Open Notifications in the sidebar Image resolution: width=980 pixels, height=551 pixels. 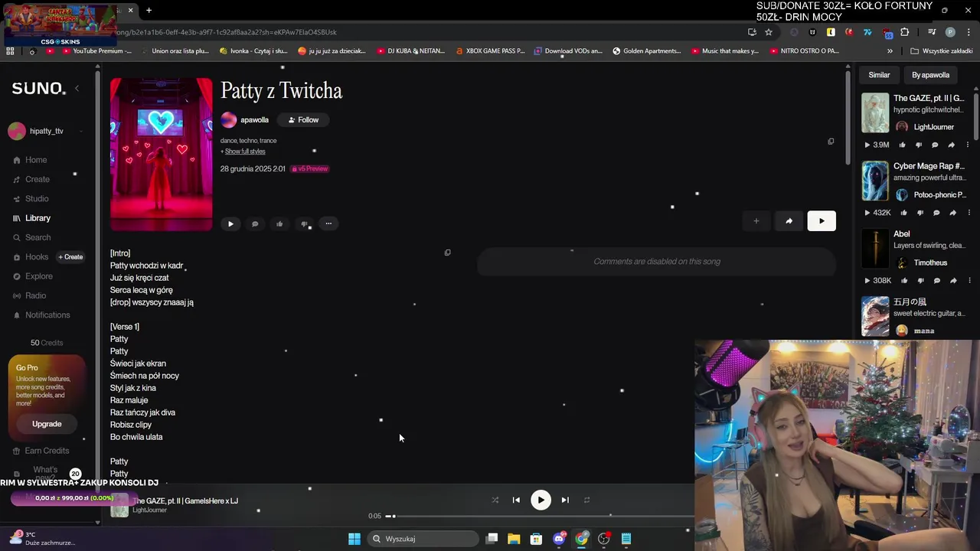47,315
